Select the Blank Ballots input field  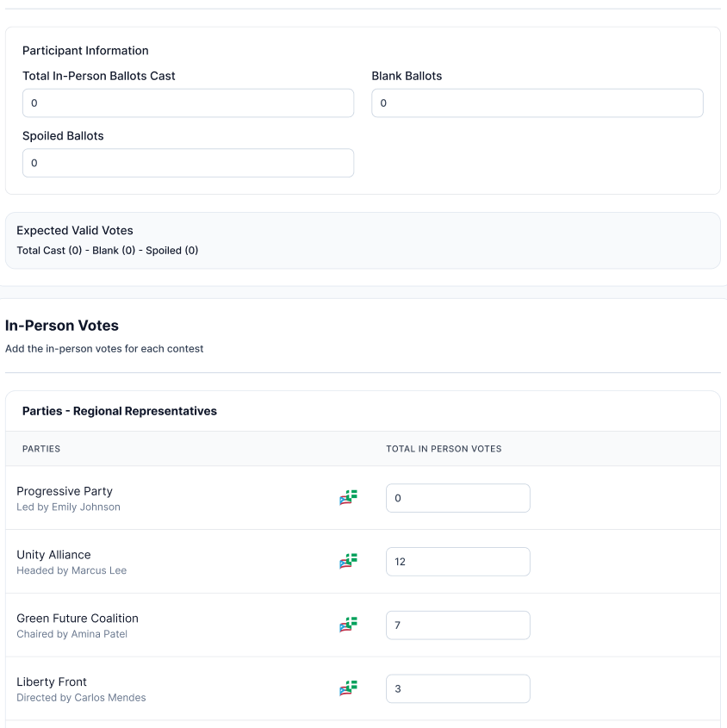pos(537,103)
